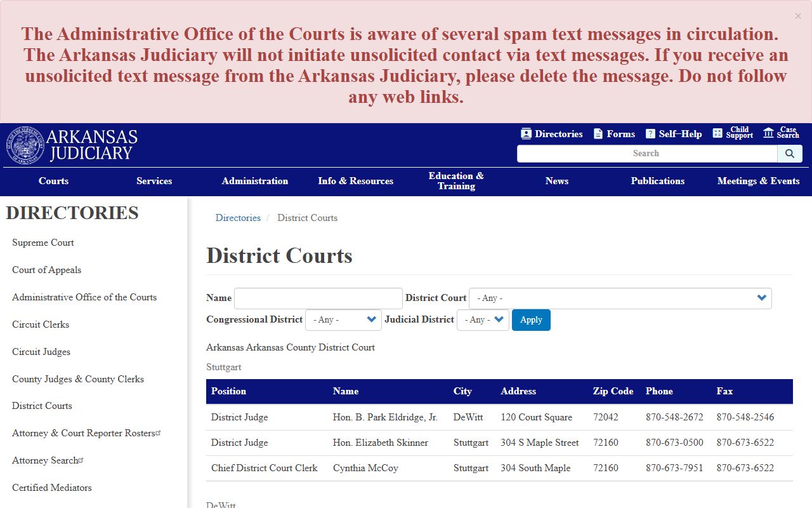
Task: Select Hon. B. Park Eldridge, Jr. cell
Action: [385, 417]
